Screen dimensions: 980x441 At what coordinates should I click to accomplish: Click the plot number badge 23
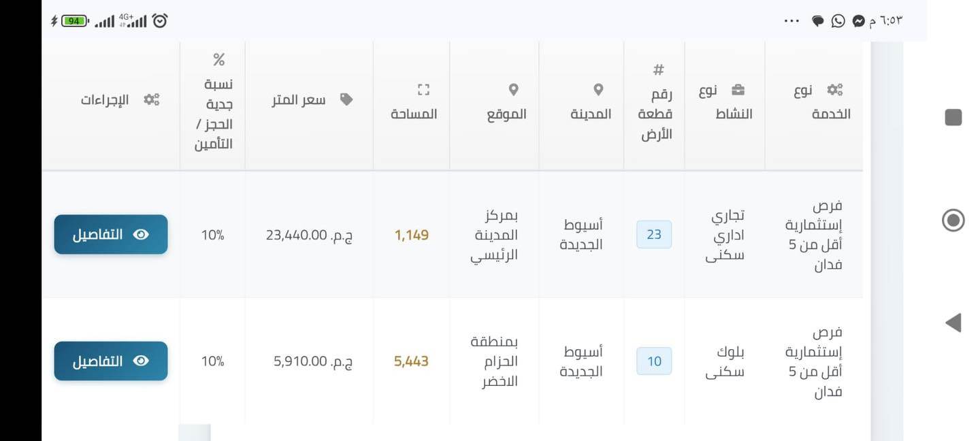(x=654, y=235)
